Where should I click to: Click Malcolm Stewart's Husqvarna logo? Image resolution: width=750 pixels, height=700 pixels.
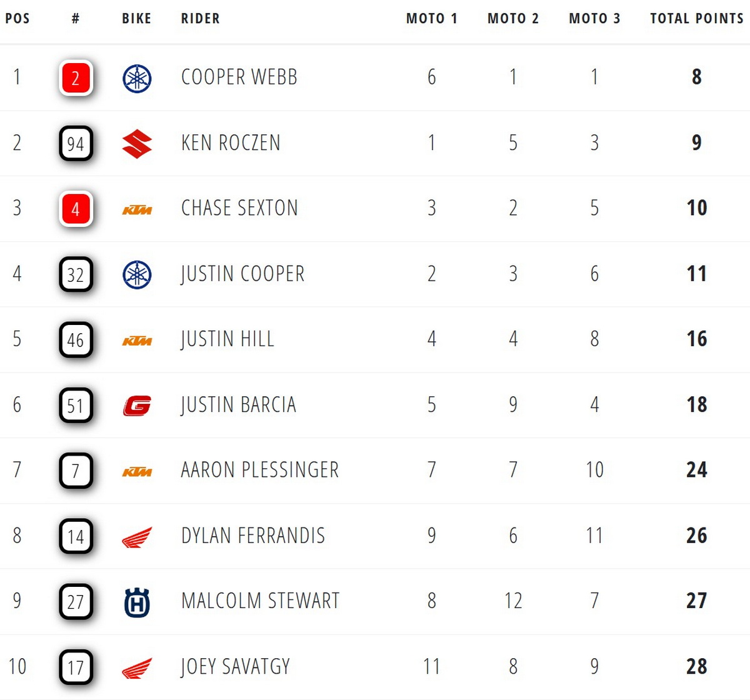pyautogui.click(x=137, y=602)
